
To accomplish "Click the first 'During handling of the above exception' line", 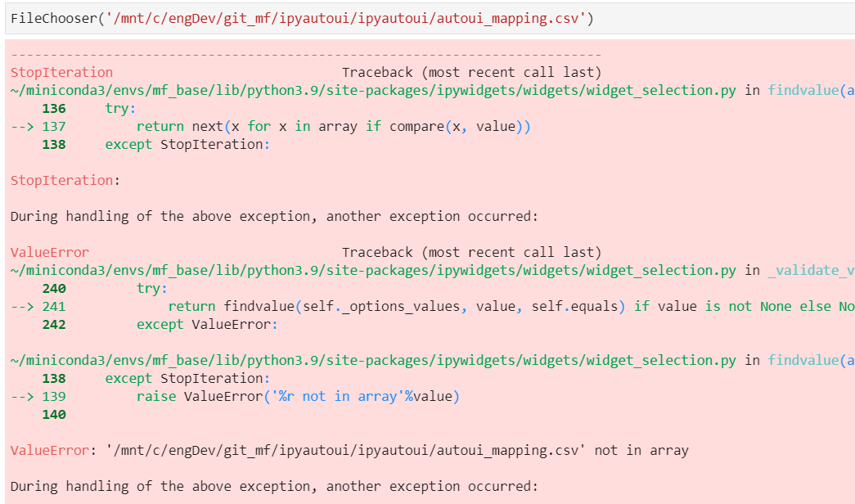I will (x=274, y=217).
